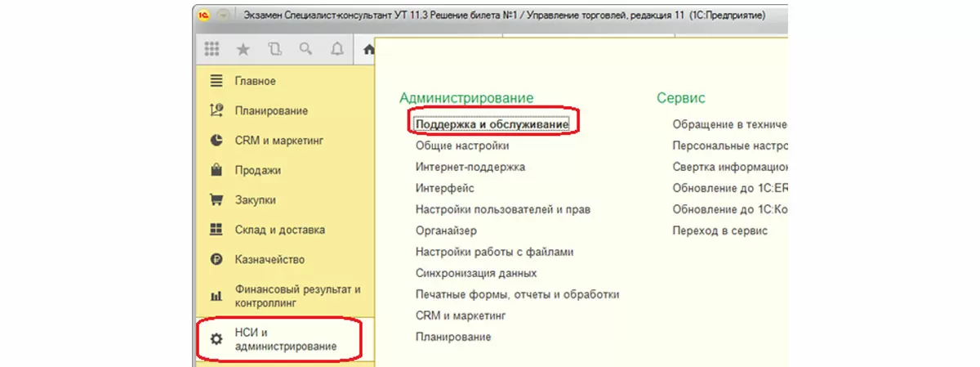
Task: Open Favorites star icon
Action: (x=243, y=49)
